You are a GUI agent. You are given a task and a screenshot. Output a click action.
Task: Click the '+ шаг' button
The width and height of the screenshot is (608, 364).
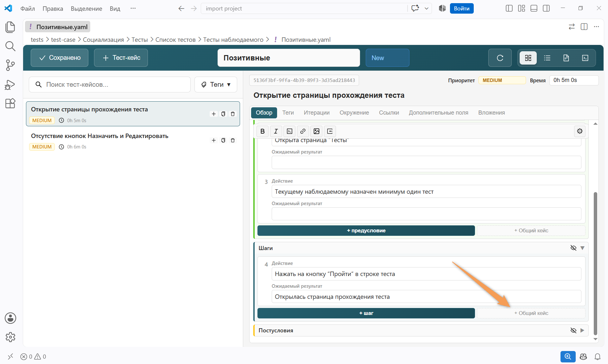coord(366,313)
